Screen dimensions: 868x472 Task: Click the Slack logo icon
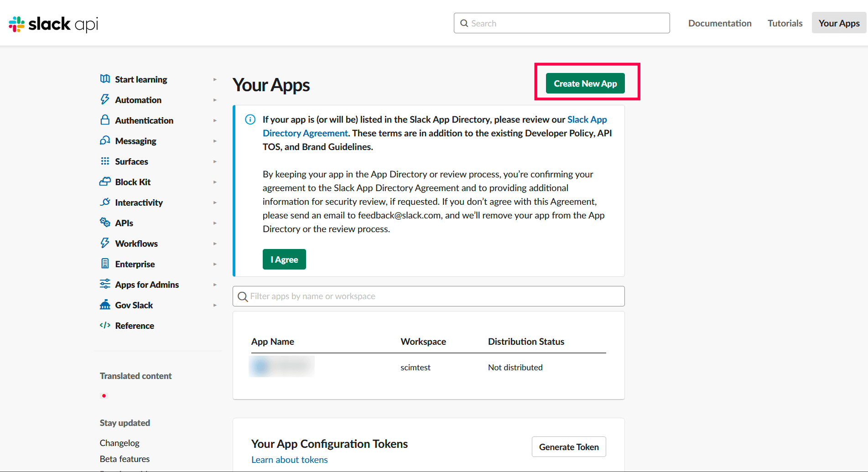17,24
